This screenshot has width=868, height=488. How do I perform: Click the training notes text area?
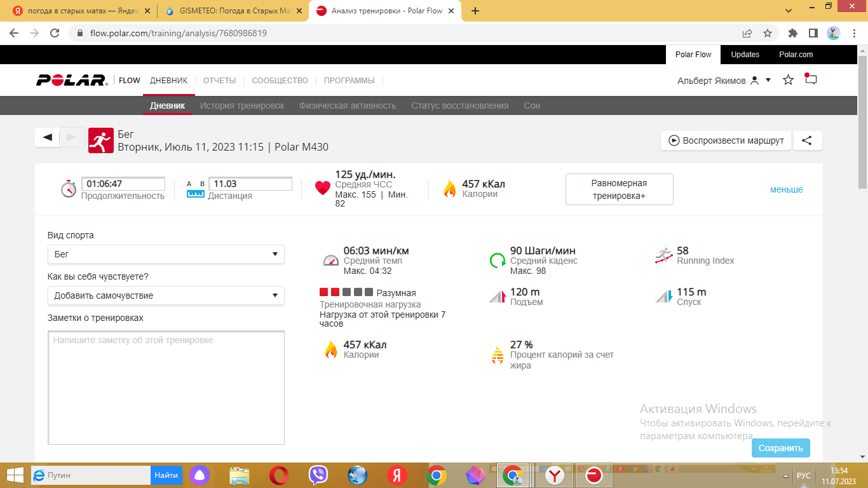pyautogui.click(x=166, y=388)
